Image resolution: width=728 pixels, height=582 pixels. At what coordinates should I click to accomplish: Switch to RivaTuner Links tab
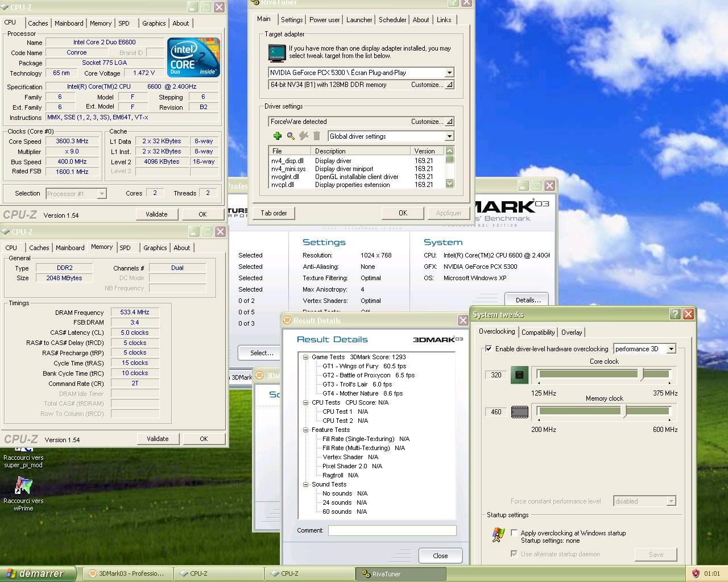point(444,20)
